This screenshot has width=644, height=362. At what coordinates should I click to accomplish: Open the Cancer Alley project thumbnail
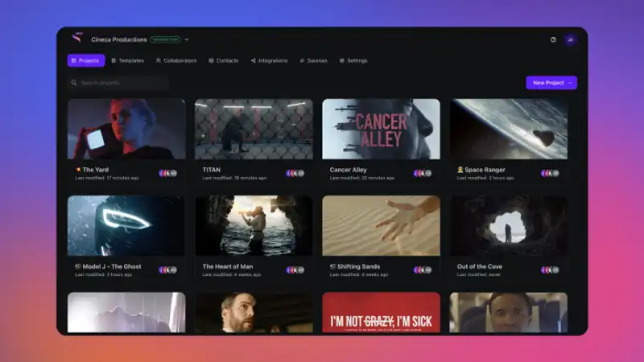pos(381,129)
